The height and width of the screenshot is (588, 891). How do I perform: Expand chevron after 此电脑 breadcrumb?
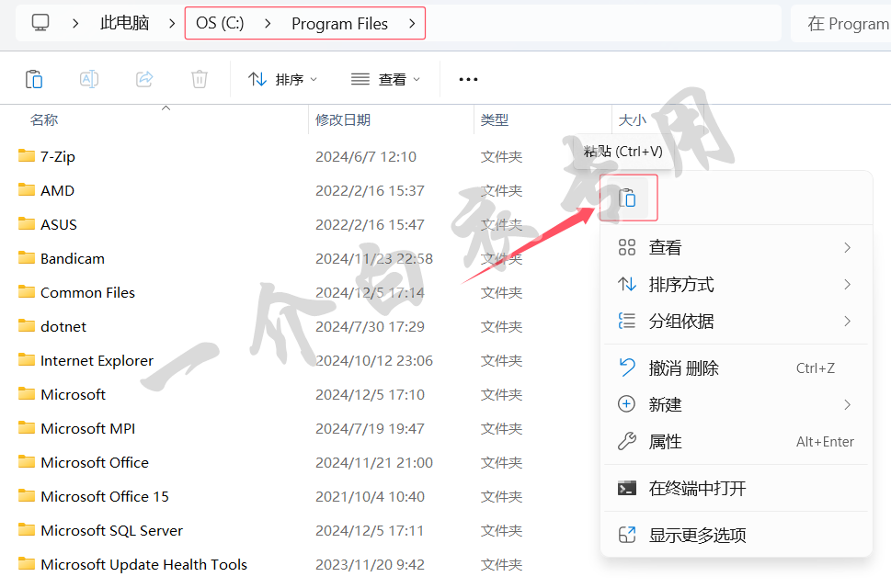click(x=172, y=23)
